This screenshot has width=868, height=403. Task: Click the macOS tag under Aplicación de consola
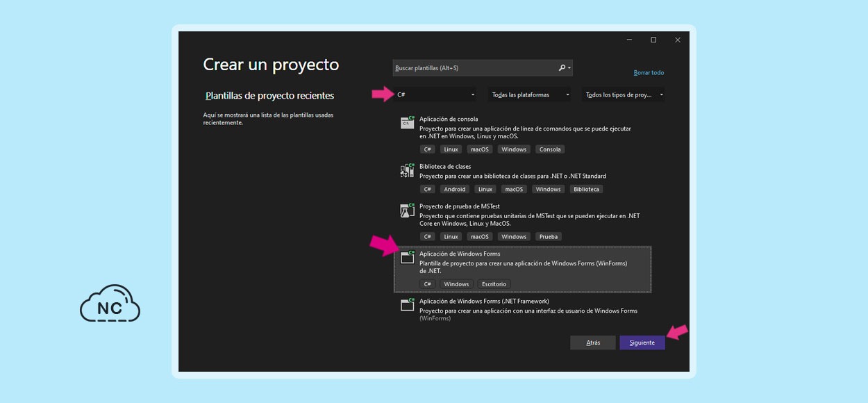coord(480,149)
